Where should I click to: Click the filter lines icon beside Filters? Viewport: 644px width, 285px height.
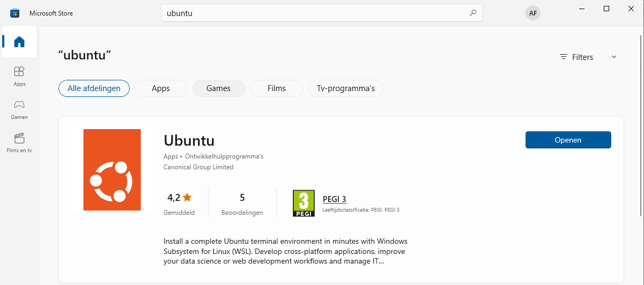pyautogui.click(x=564, y=57)
